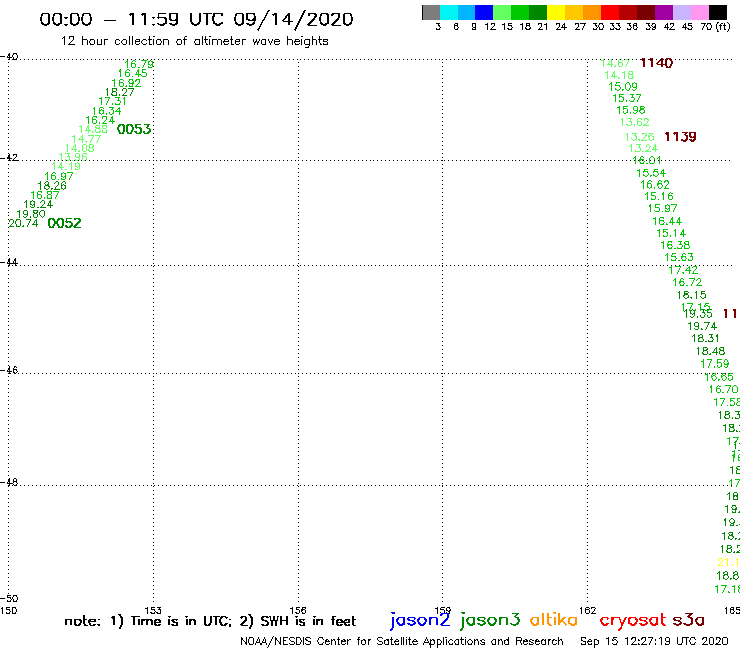Select the altika satellite label
Screen dimensions: 740x650
tap(553, 620)
